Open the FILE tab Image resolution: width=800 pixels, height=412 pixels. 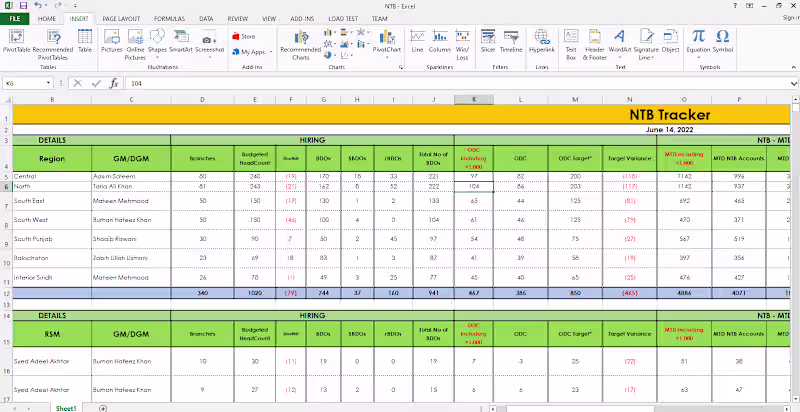click(15, 18)
